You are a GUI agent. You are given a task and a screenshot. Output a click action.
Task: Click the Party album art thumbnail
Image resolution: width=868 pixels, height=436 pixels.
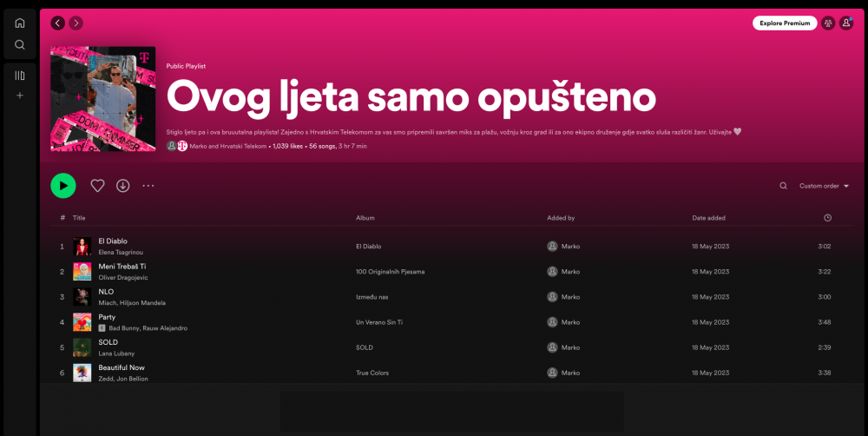point(82,322)
